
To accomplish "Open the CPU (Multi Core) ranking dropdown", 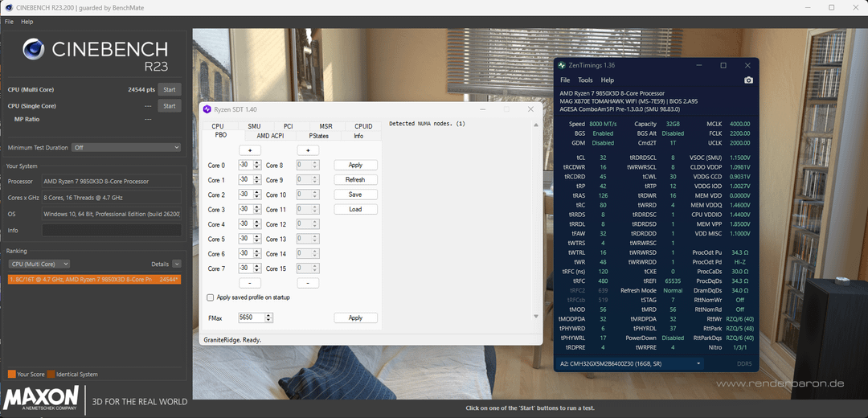I will coord(39,264).
